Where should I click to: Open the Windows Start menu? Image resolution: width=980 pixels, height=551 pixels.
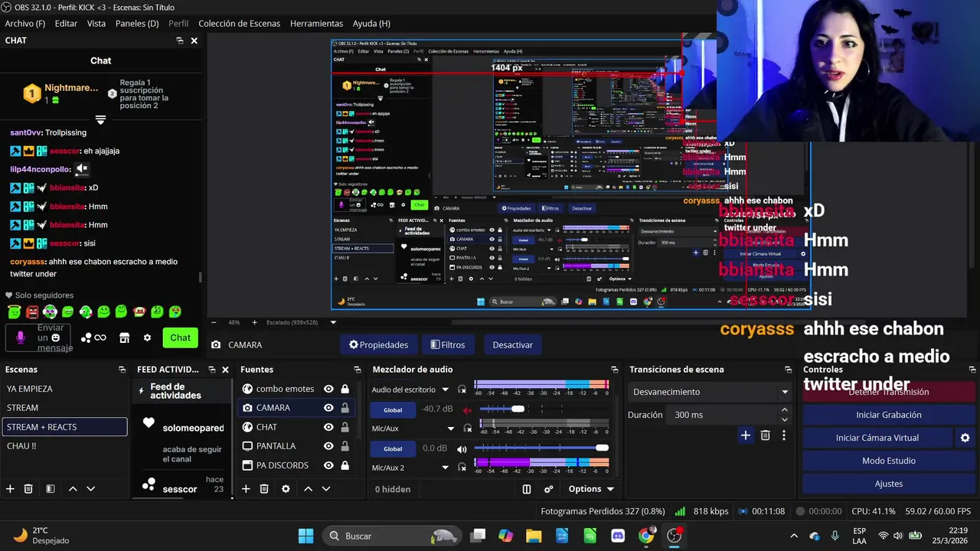tap(305, 536)
